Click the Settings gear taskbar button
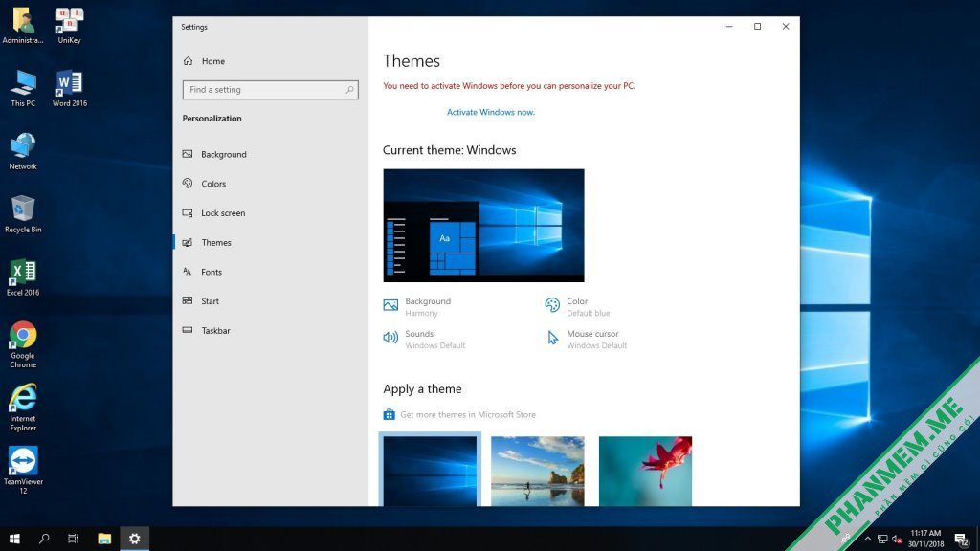 click(x=134, y=539)
